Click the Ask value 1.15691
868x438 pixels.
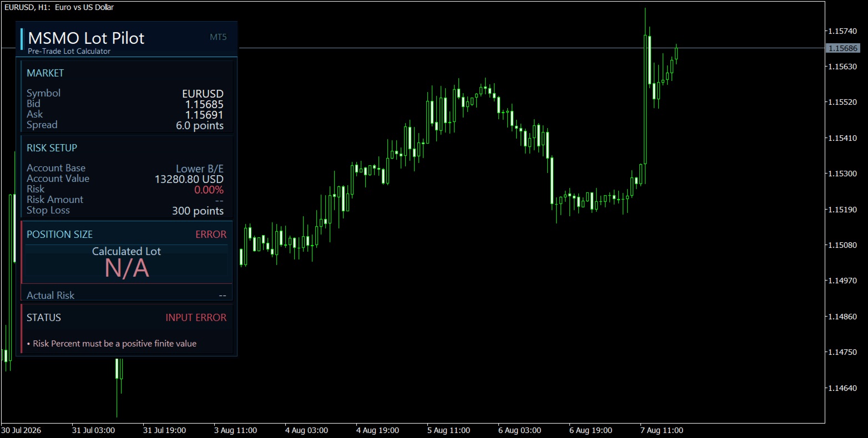(x=204, y=115)
